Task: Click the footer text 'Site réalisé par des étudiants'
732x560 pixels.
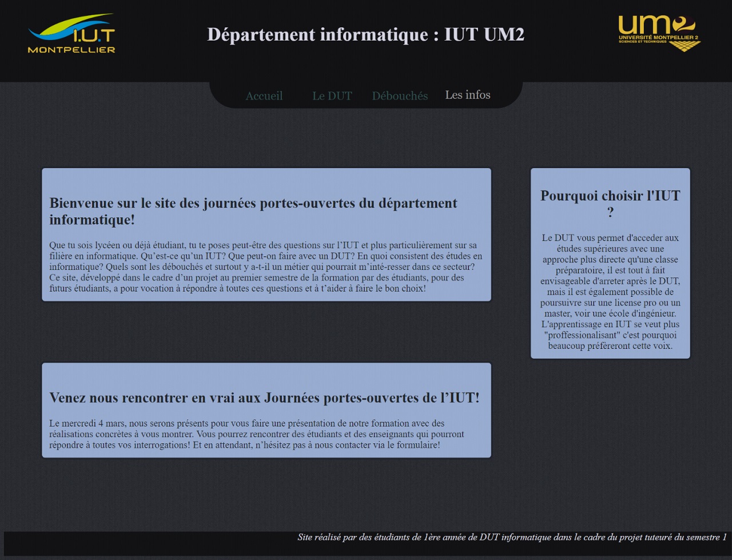Action: [x=512, y=537]
